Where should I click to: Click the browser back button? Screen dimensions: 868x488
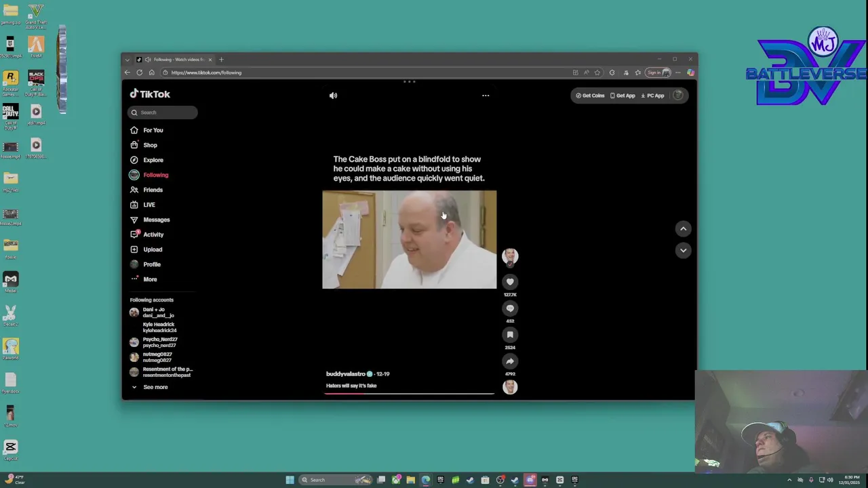pyautogui.click(x=127, y=73)
